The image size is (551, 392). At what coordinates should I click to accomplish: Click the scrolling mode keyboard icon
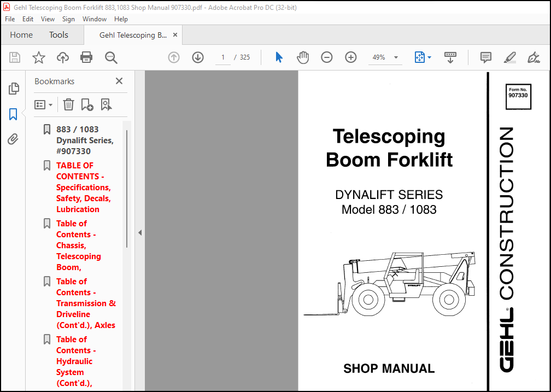click(x=450, y=57)
